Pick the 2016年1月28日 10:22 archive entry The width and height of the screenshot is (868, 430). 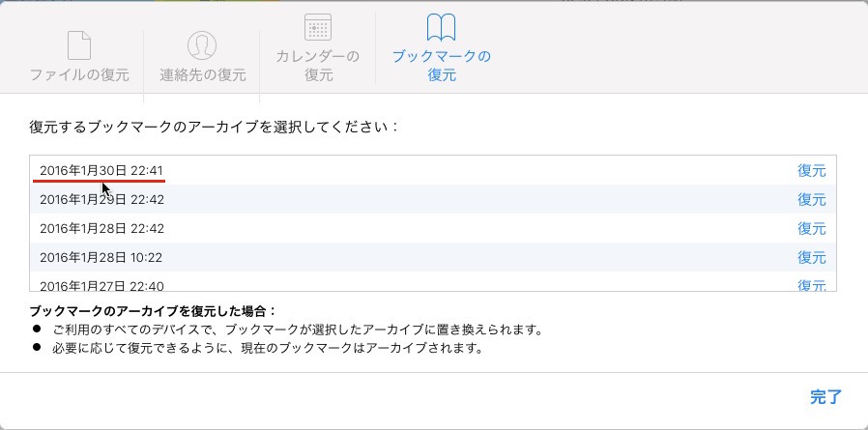(x=101, y=257)
